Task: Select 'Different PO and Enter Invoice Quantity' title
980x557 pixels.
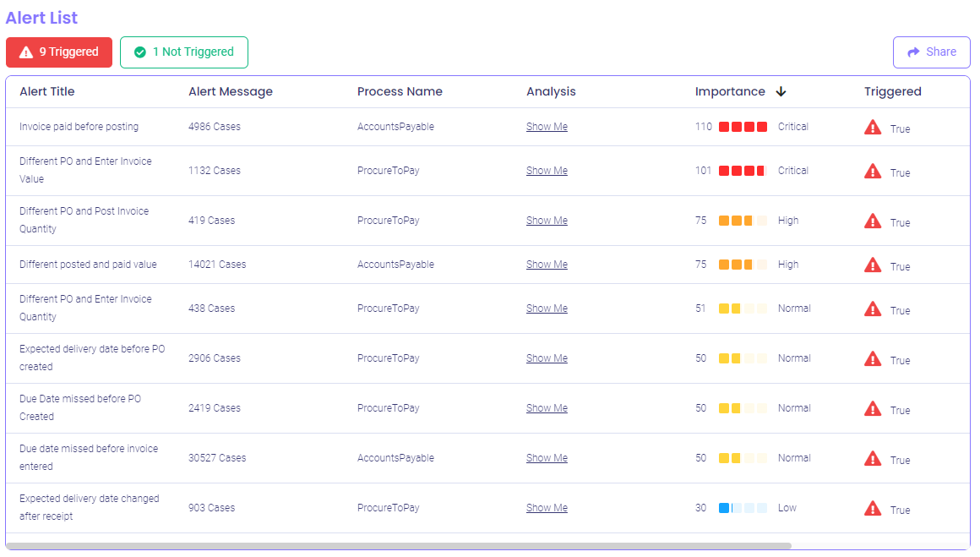Action: pos(85,308)
